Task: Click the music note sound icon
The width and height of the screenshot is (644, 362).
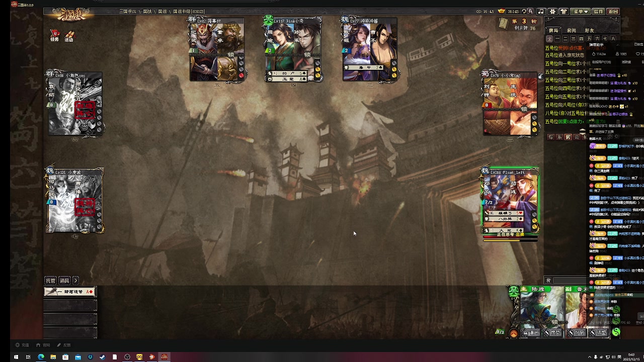Action: pos(541,11)
